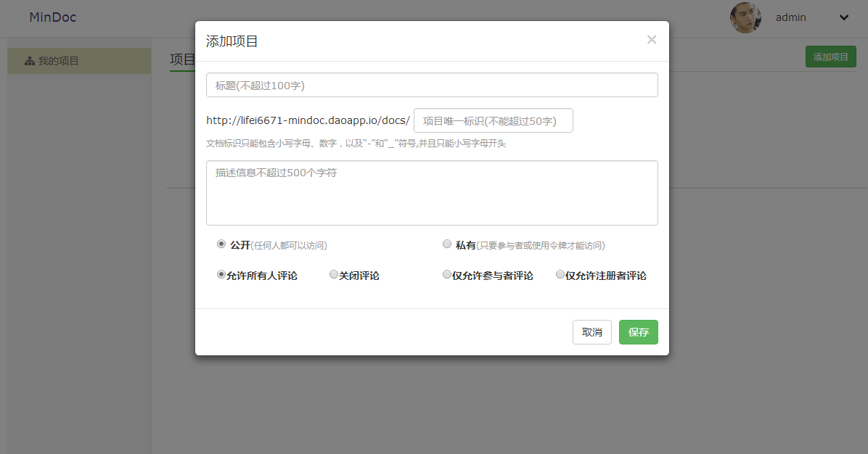This screenshot has width=868, height=454.
Task: Select 允许所有人评论 radio button
Action: pyautogui.click(x=221, y=275)
